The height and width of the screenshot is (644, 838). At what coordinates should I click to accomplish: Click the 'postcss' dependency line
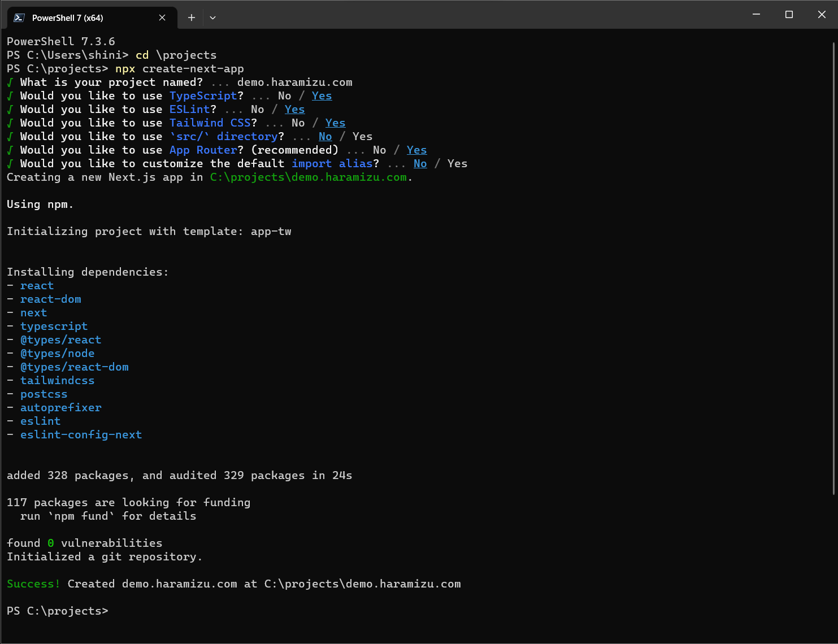[x=44, y=394]
